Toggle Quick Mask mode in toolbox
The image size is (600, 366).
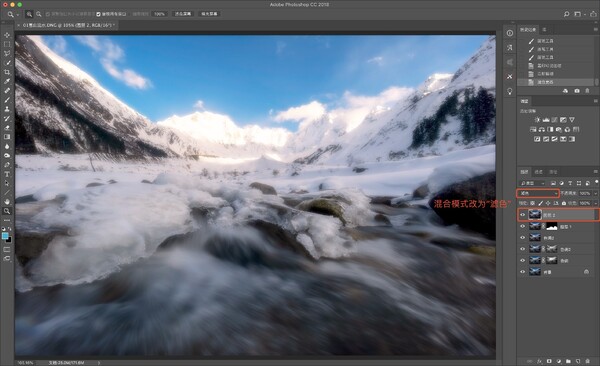click(x=7, y=249)
